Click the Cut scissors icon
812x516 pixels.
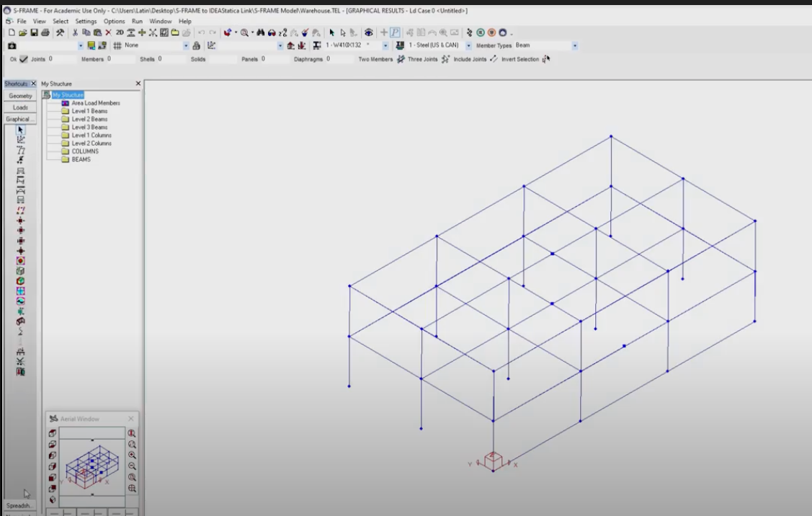[75, 32]
